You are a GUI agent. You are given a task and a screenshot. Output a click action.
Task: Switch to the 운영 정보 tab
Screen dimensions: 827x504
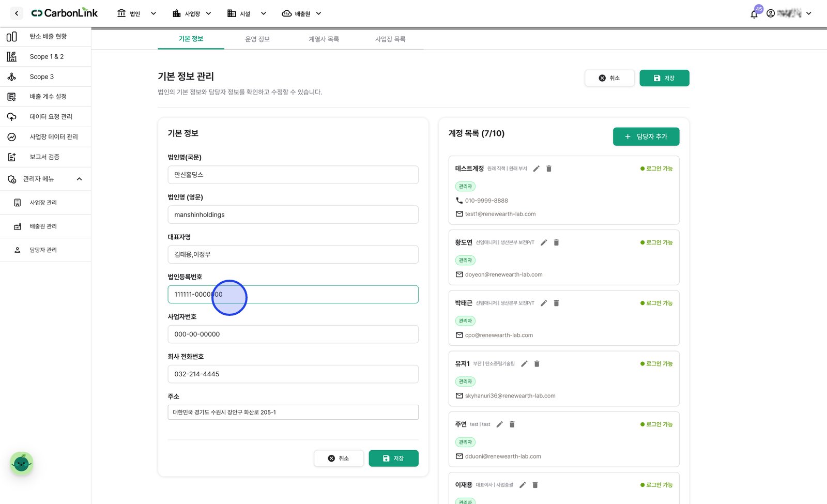pyautogui.click(x=257, y=39)
